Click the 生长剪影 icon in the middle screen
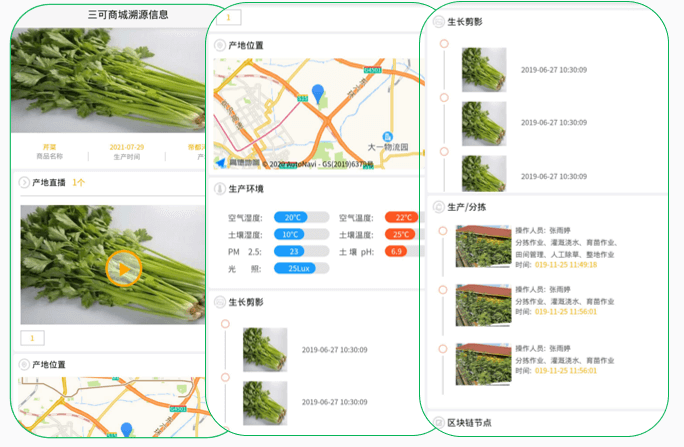This screenshot has width=684, height=447. coord(220,302)
